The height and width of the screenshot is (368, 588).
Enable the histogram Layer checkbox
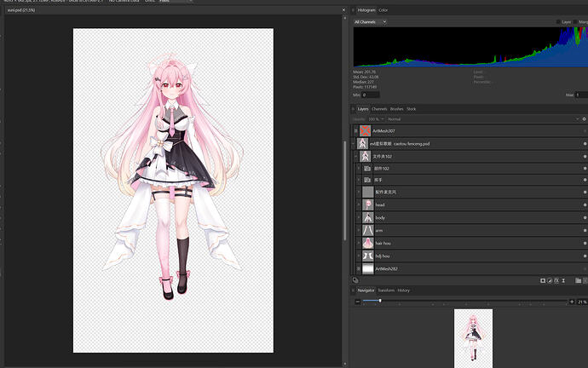[558, 22]
